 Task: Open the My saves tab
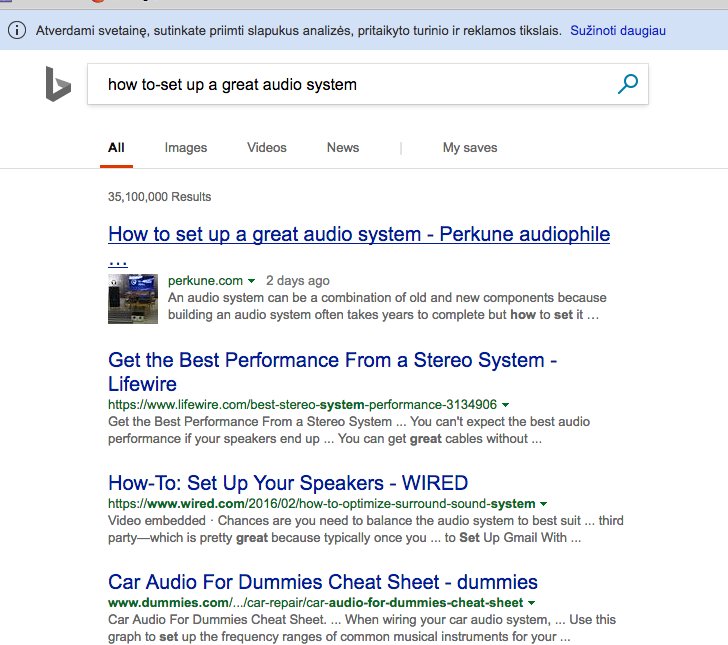pos(470,148)
